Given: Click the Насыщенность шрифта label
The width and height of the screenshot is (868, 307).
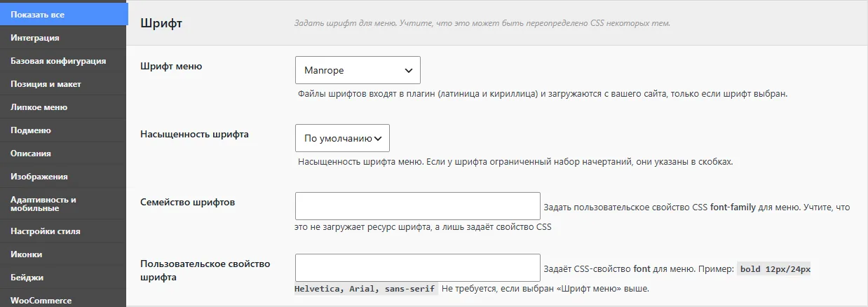Looking at the screenshot, I should [x=194, y=133].
